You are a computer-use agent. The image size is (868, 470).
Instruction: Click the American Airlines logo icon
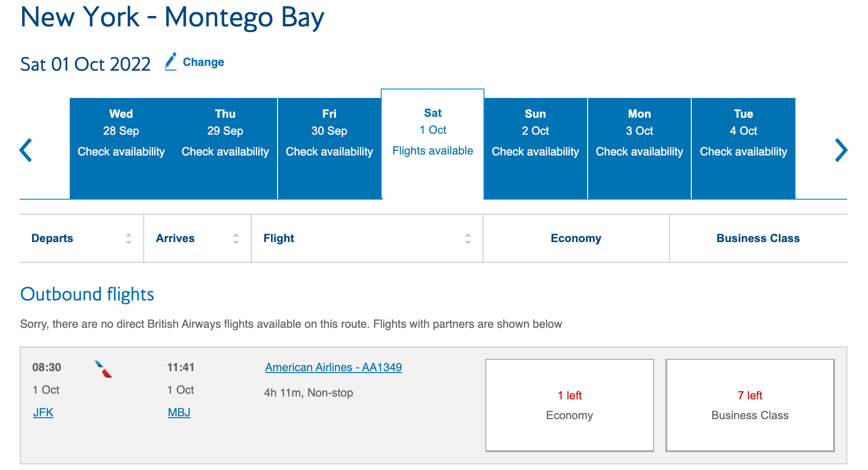pyautogui.click(x=103, y=369)
